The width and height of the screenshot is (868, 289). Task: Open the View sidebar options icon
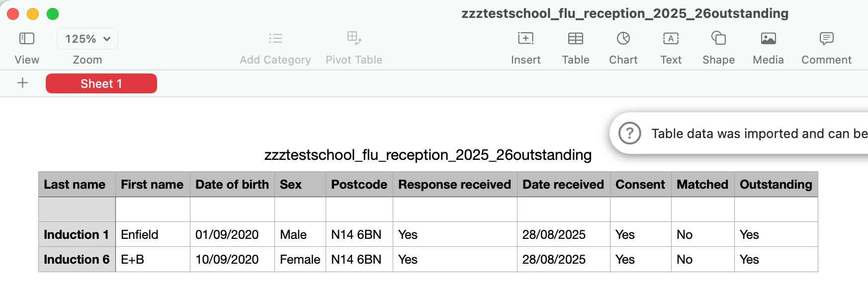[26, 39]
